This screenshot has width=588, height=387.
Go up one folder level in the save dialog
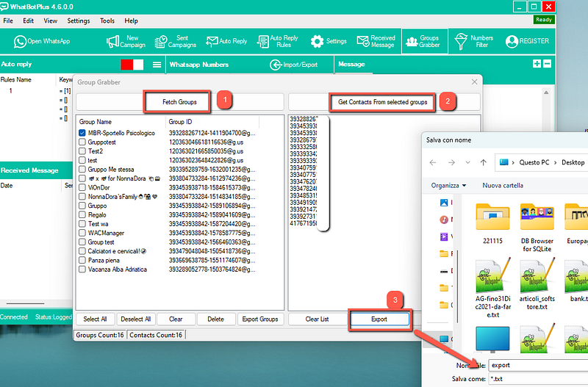[484, 162]
